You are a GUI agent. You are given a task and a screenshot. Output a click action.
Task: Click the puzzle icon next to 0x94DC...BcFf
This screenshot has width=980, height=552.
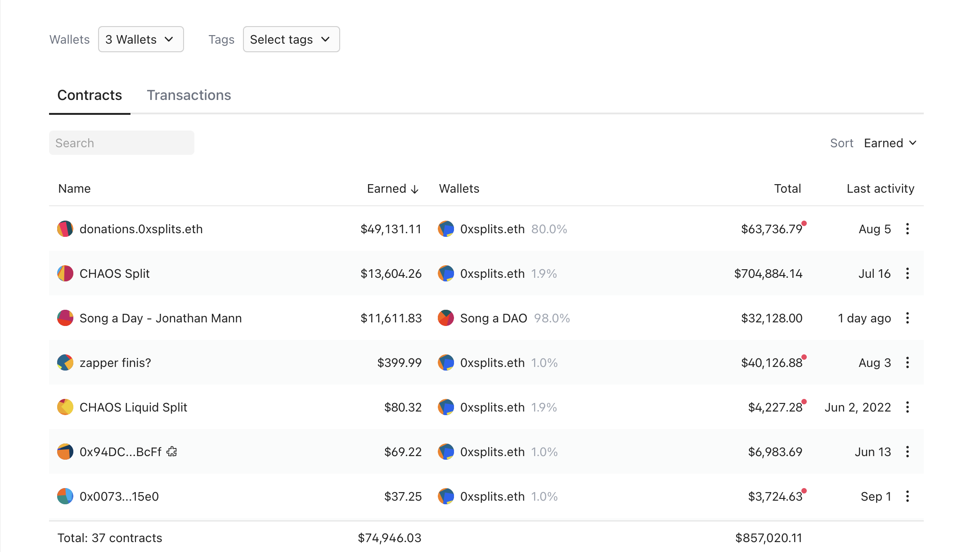click(x=171, y=452)
